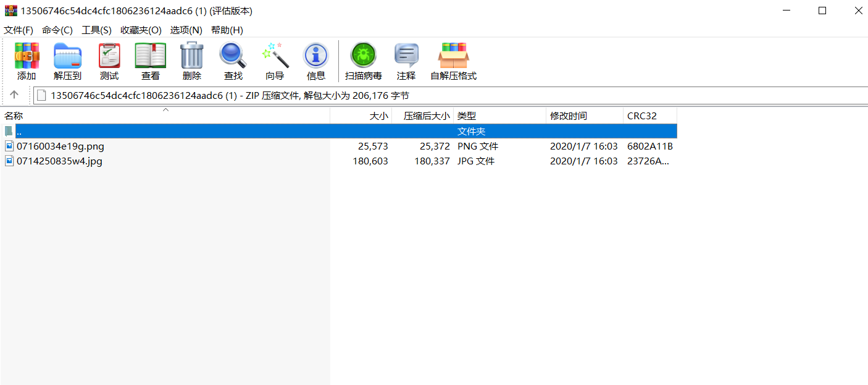Click the 文件夹 type cell

[x=471, y=132]
